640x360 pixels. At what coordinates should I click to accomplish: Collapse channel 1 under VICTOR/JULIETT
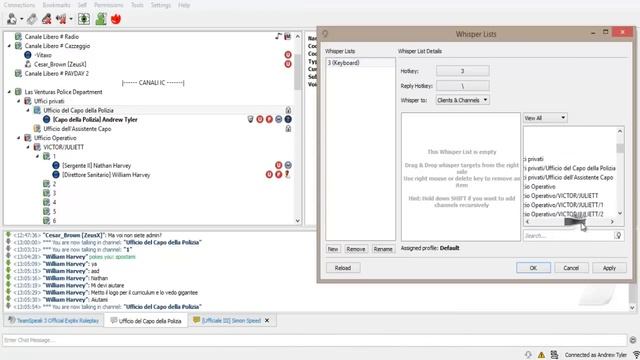(x=38, y=156)
